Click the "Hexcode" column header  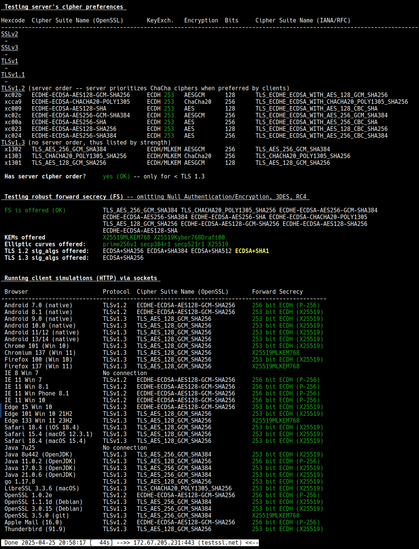13,20
